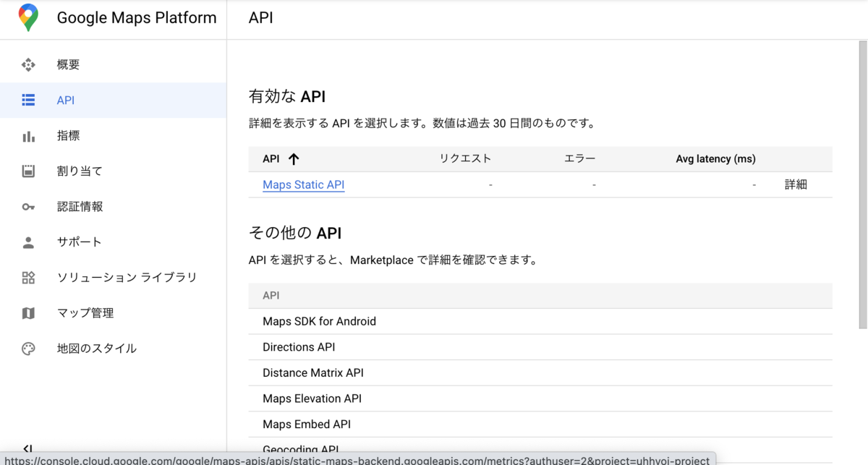Click the page vertical scrollbar
This screenshot has height=465, width=868.
tap(862, 184)
